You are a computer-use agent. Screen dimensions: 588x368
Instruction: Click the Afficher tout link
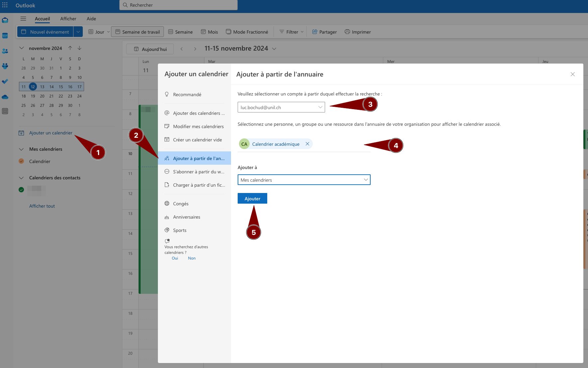point(42,206)
